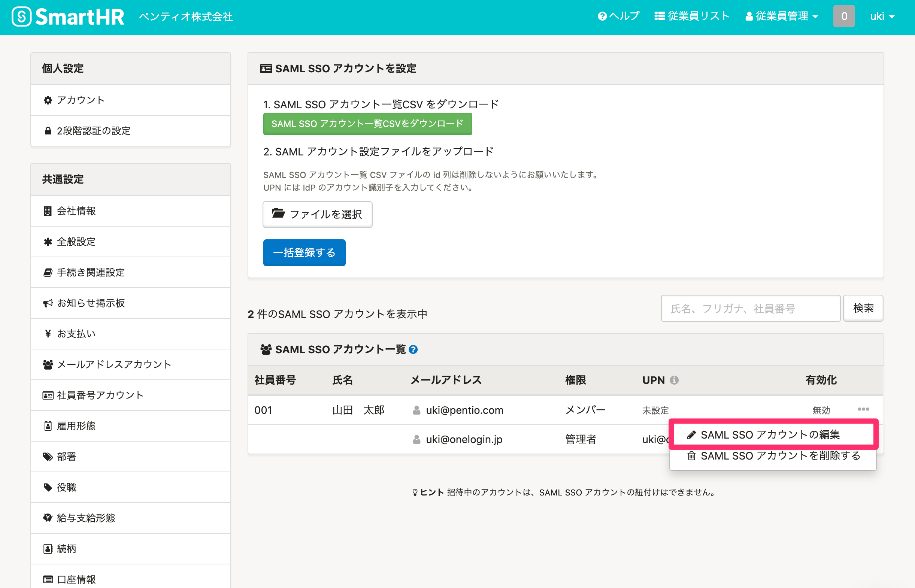This screenshot has height=588, width=915.
Task: Click the 無効 status in 有効化 column
Action: (821, 410)
